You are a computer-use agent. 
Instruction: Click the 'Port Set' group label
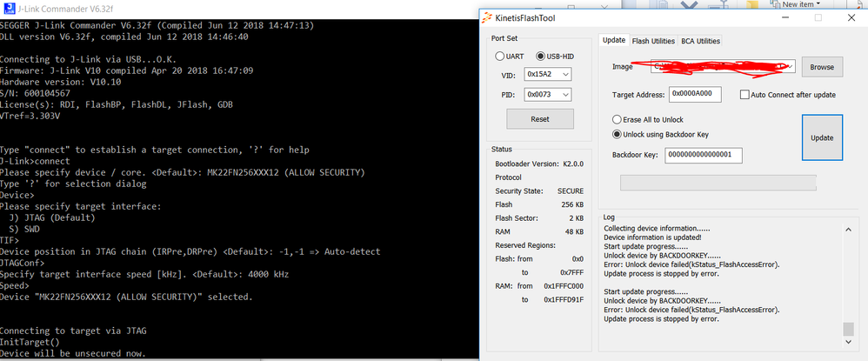(x=504, y=38)
